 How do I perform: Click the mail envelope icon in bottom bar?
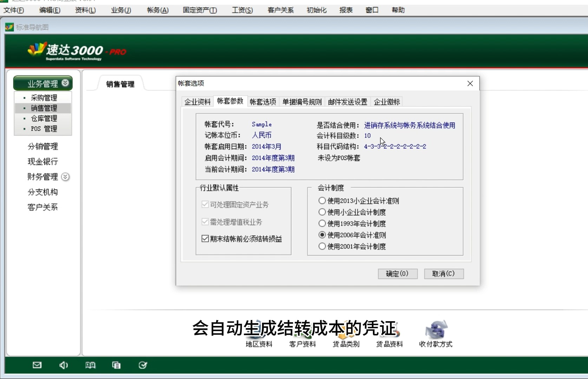(37, 365)
